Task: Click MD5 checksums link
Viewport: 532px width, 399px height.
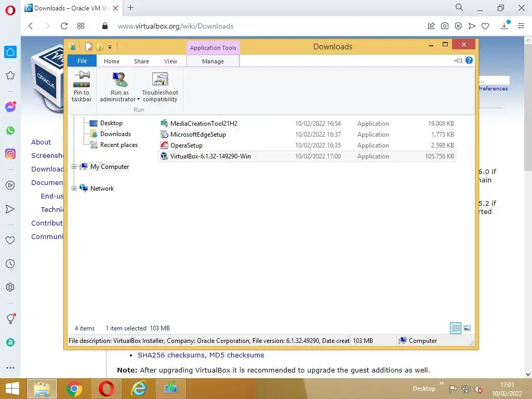Action: (x=236, y=355)
